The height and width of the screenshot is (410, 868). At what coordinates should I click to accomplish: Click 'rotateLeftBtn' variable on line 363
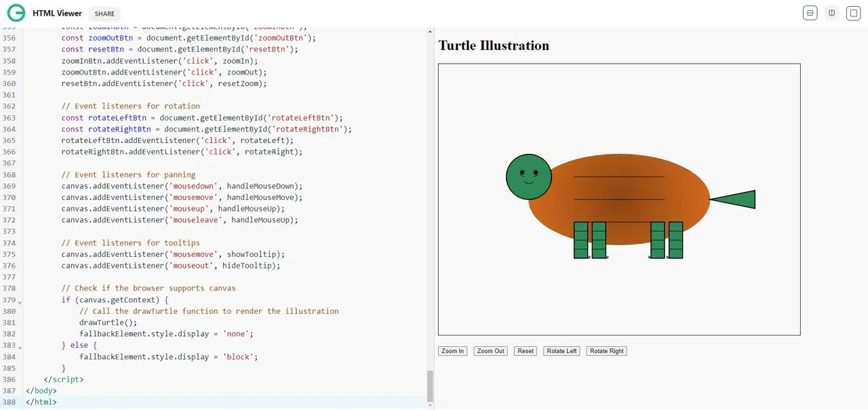click(117, 117)
